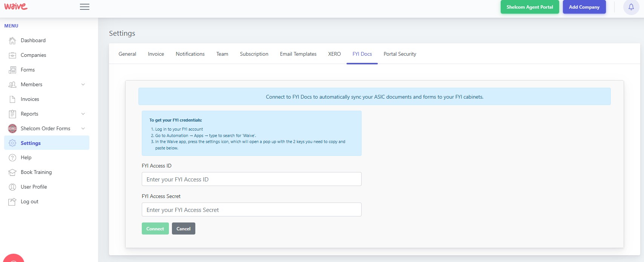Open the Subscription tab
Screen dimensions: 644x262
[254, 54]
